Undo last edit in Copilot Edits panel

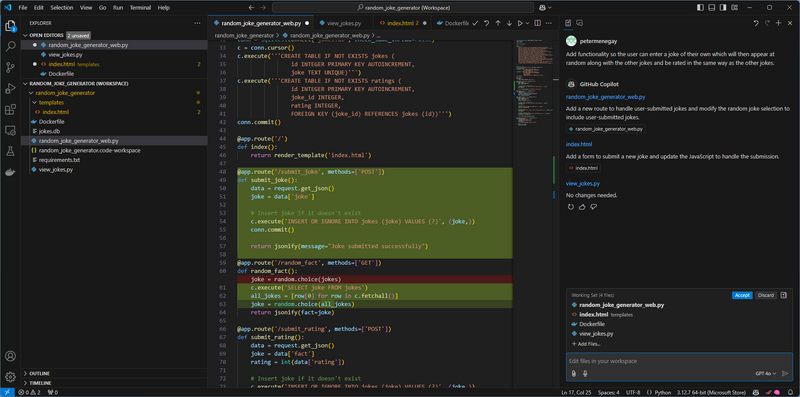tap(756, 23)
